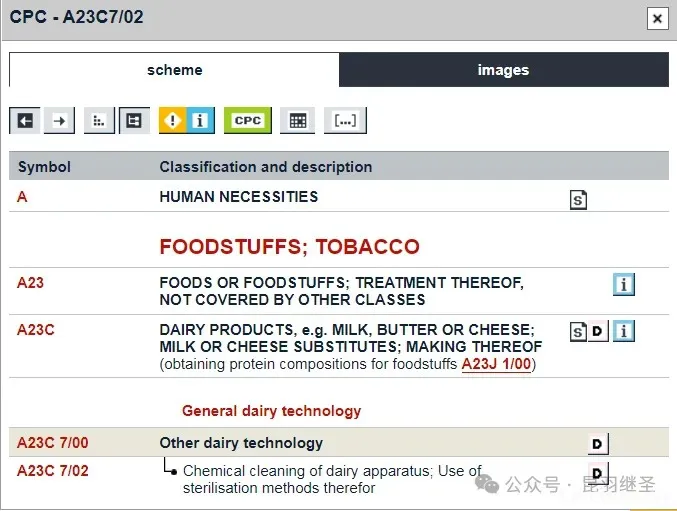
Task: Click the S icon beside HUMAN NECESSITIES
Action: [x=578, y=200]
